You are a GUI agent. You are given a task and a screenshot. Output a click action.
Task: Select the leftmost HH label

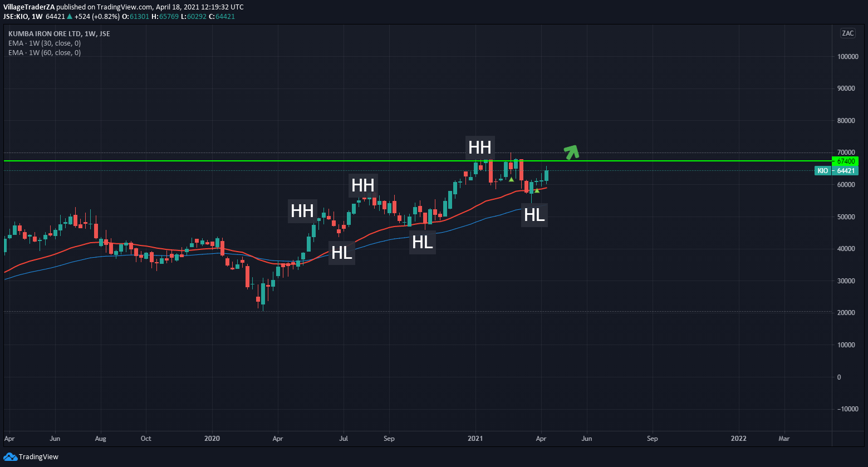point(302,211)
